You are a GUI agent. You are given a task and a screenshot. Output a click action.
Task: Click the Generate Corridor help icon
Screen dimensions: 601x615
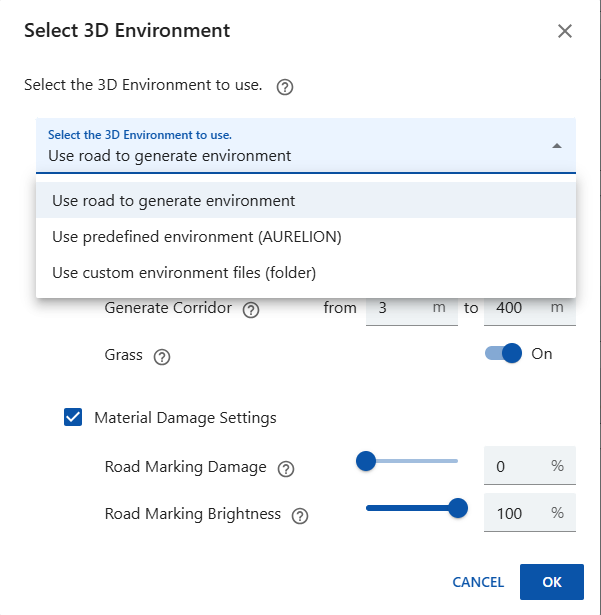pyautogui.click(x=251, y=309)
